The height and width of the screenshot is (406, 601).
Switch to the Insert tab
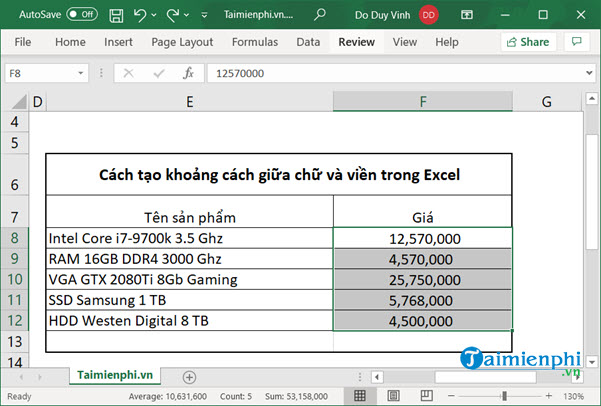(118, 42)
